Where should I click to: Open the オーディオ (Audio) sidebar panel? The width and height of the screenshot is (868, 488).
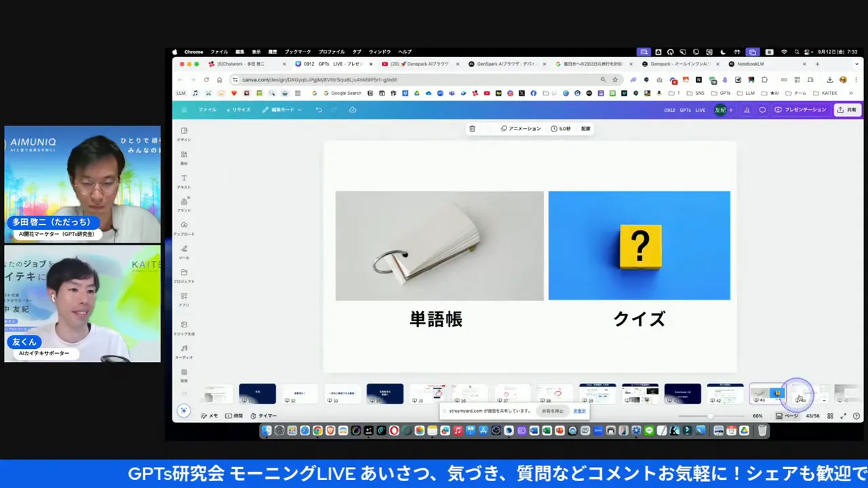pos(184,351)
